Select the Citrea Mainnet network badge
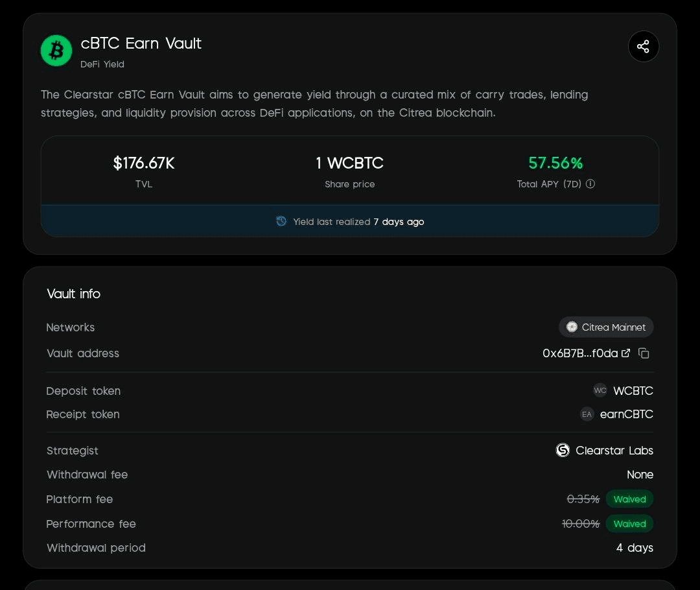 [x=606, y=327]
